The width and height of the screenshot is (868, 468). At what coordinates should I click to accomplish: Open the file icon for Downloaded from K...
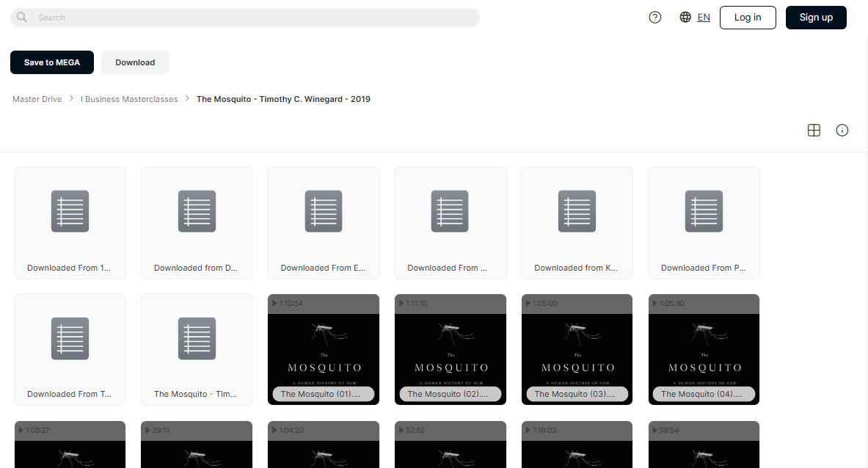tap(577, 211)
